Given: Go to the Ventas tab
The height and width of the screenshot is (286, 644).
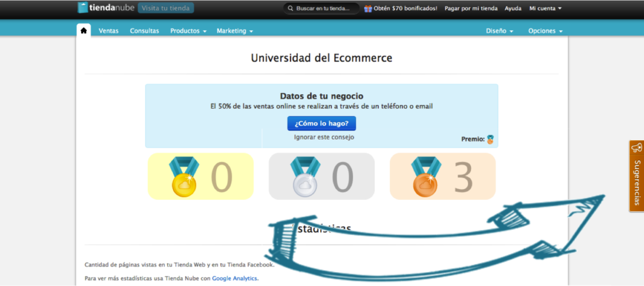Looking at the screenshot, I should [x=108, y=31].
